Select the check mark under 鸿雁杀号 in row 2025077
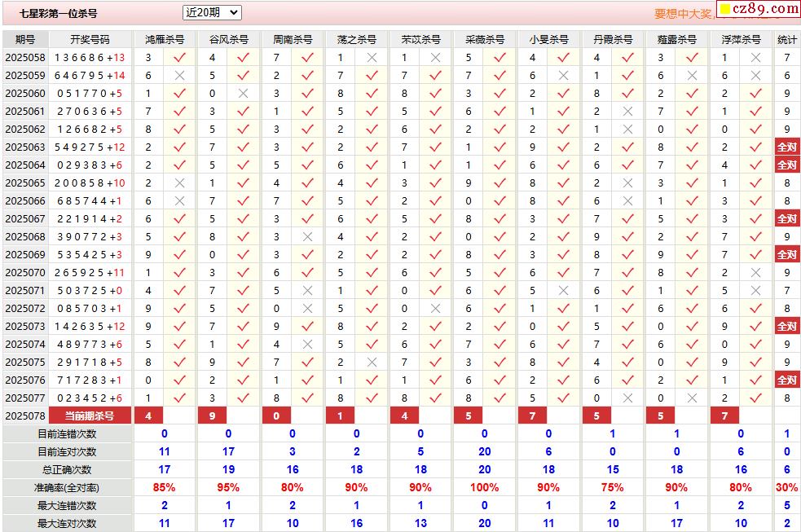The height and width of the screenshot is (532, 801). point(179,398)
